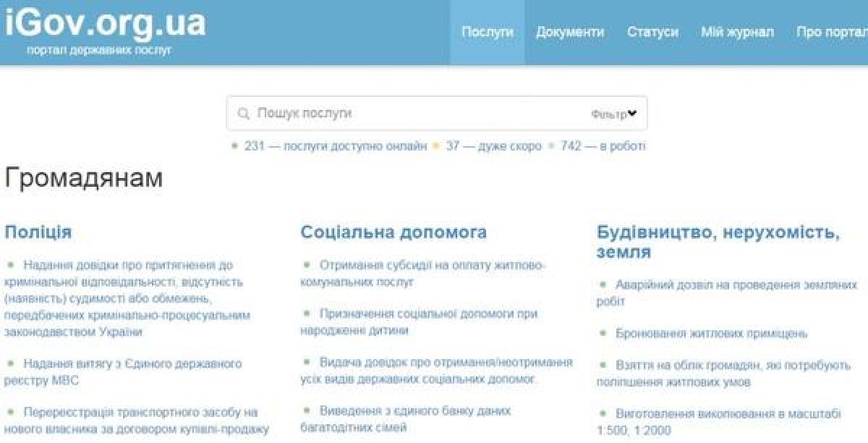Open the Соціальна допомога category heading

[x=393, y=232]
